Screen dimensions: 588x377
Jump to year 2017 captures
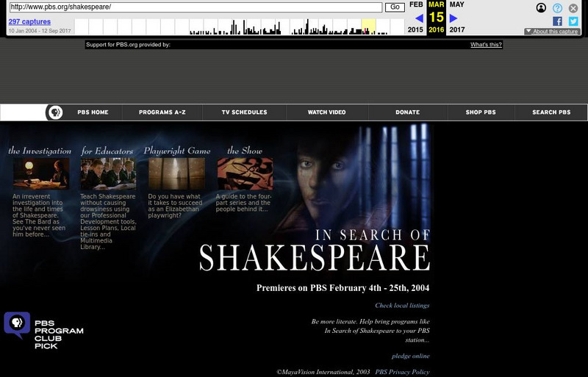[457, 29]
